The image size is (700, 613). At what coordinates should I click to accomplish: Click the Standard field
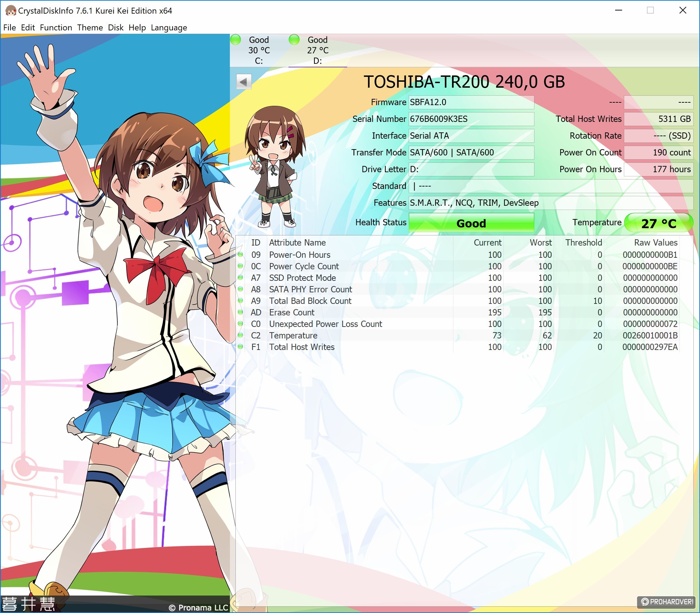(551, 186)
